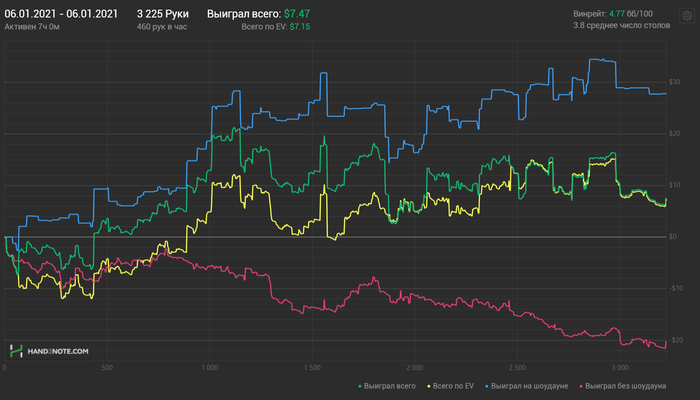Click the pink dot beside Выиграл без шоудауна
Image resolution: width=700 pixels, height=400 pixels.
(x=581, y=385)
